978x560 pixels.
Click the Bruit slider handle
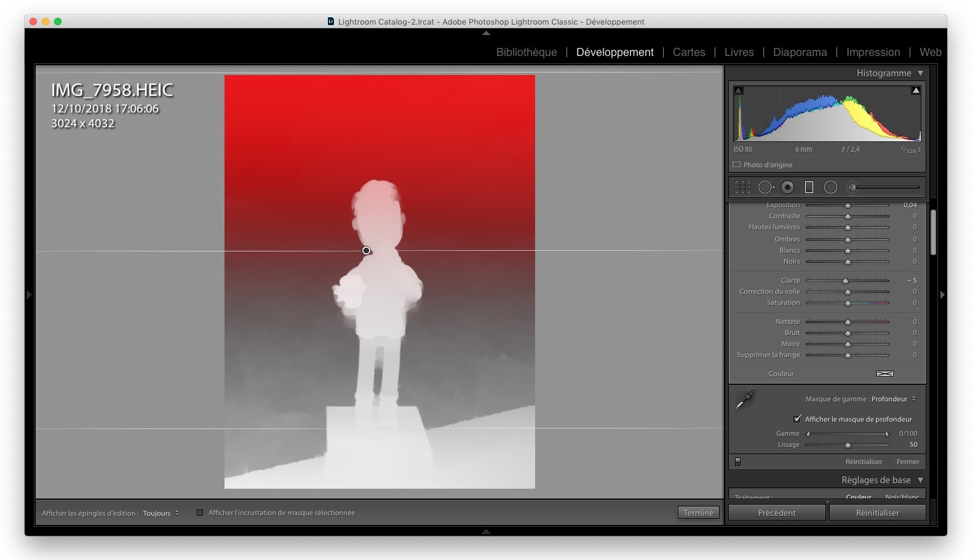(x=848, y=333)
